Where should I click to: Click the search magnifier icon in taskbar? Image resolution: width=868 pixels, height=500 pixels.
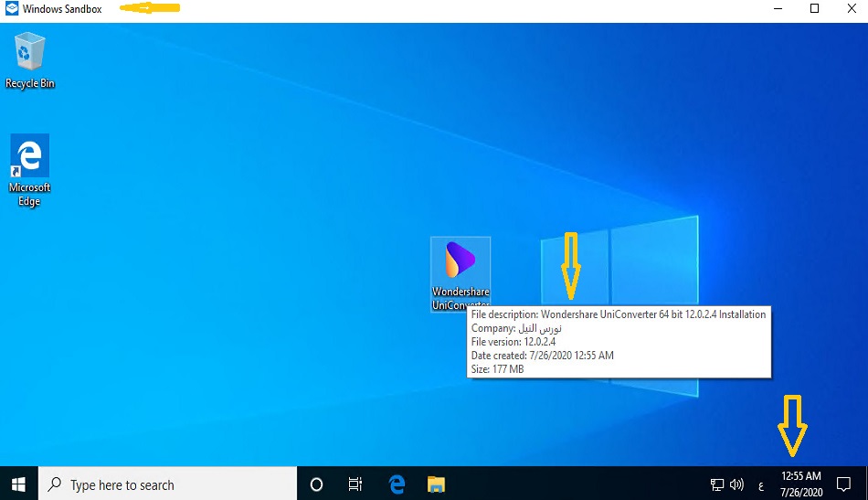click(55, 484)
